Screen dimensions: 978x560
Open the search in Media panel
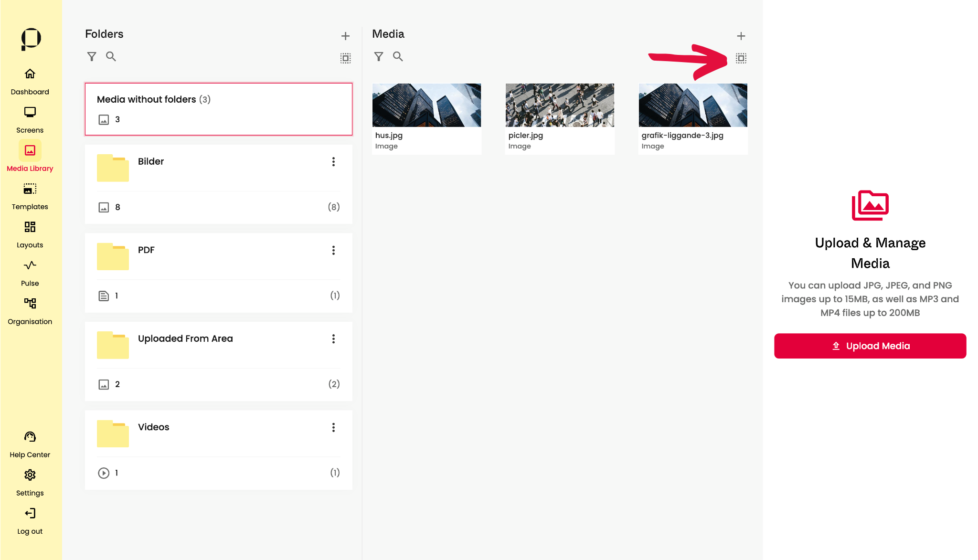(398, 57)
